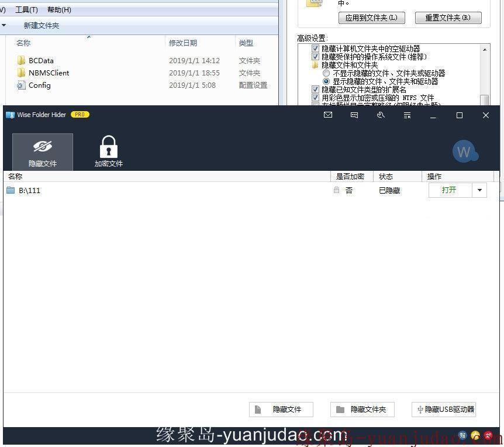Click 应用到文件夹(L) in Folder Options

(372, 18)
